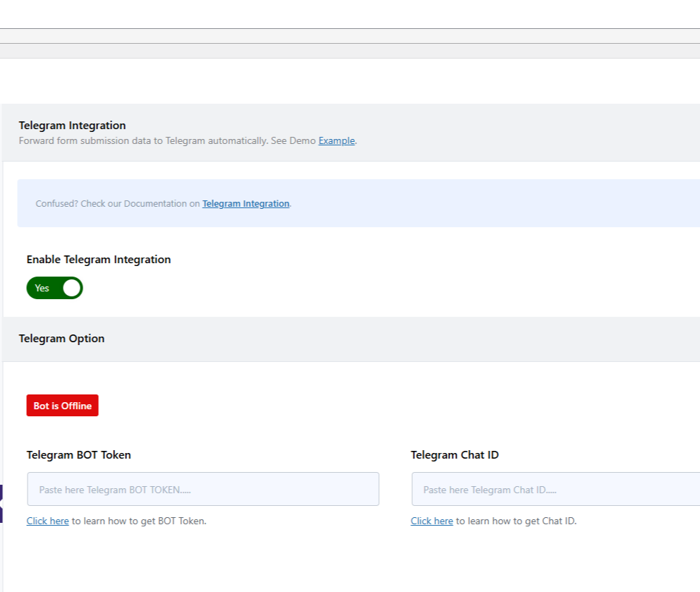Click here to learn how to get Chat ID
The height and width of the screenshot is (592, 700).
pos(431,521)
